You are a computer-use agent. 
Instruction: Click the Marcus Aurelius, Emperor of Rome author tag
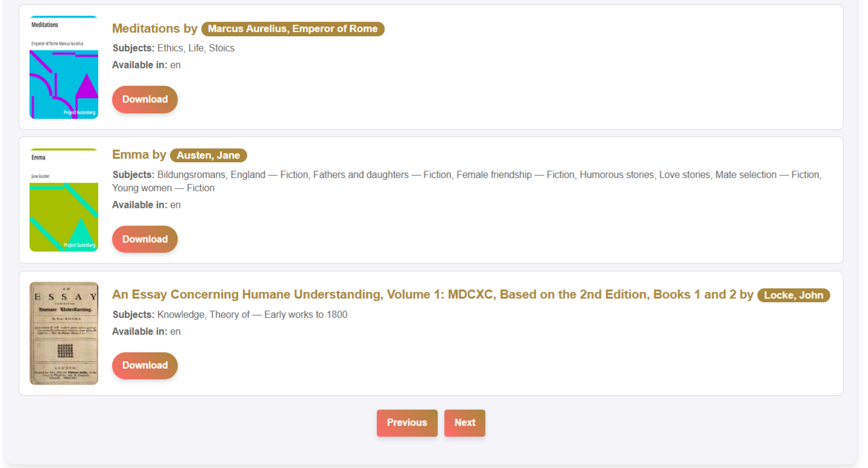293,29
